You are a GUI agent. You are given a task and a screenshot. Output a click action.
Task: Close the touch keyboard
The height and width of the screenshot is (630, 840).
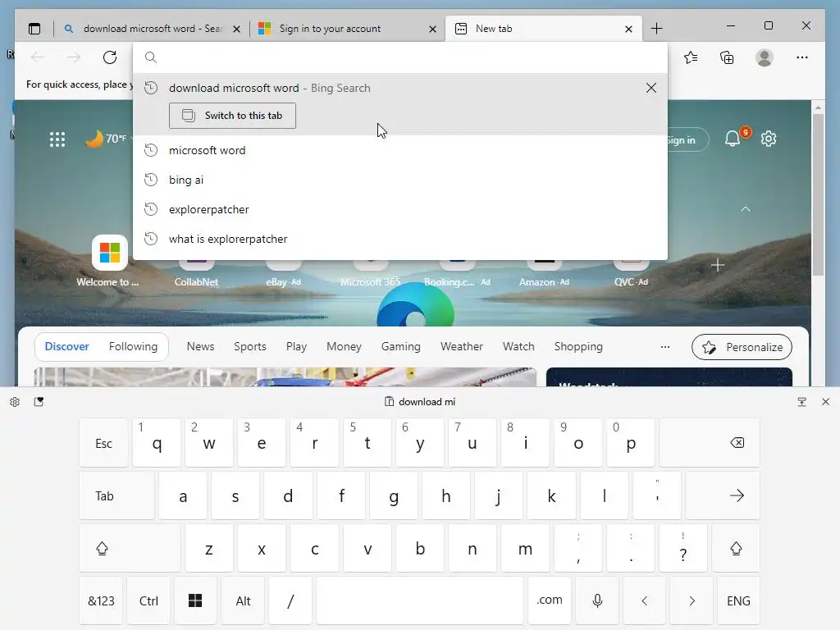coord(825,402)
